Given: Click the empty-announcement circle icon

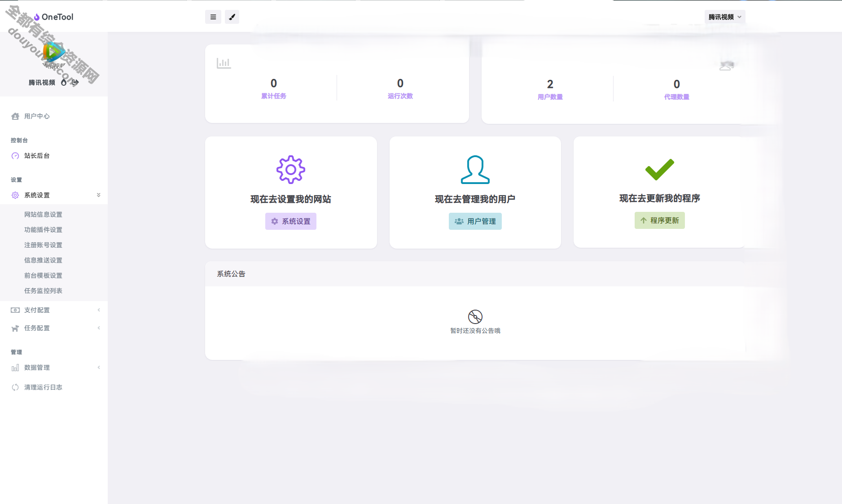Looking at the screenshot, I should tap(475, 317).
